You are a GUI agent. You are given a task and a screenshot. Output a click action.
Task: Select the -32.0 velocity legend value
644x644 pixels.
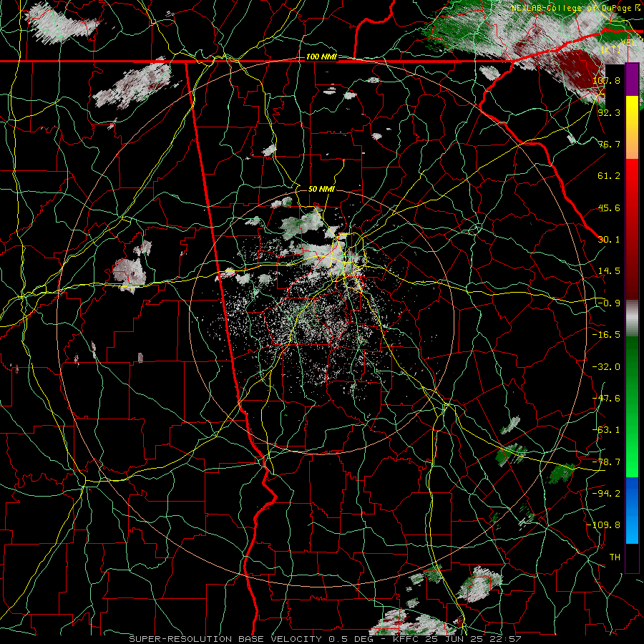pos(606,367)
